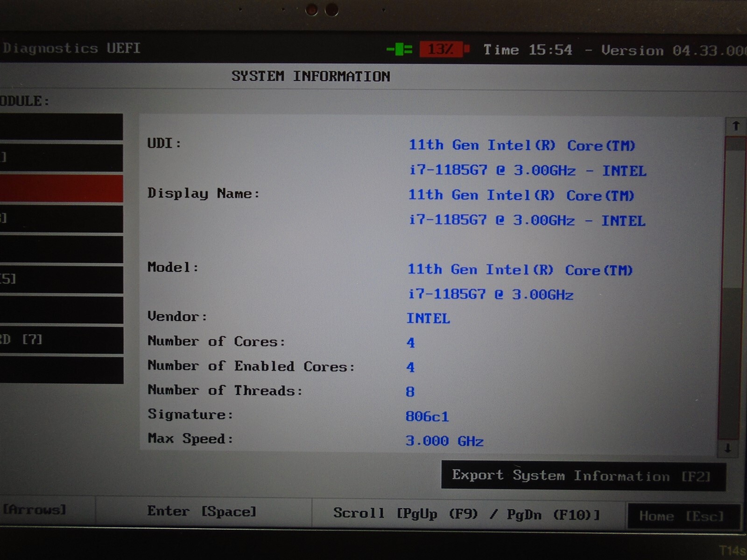Click the Display Name: label

click(204, 193)
